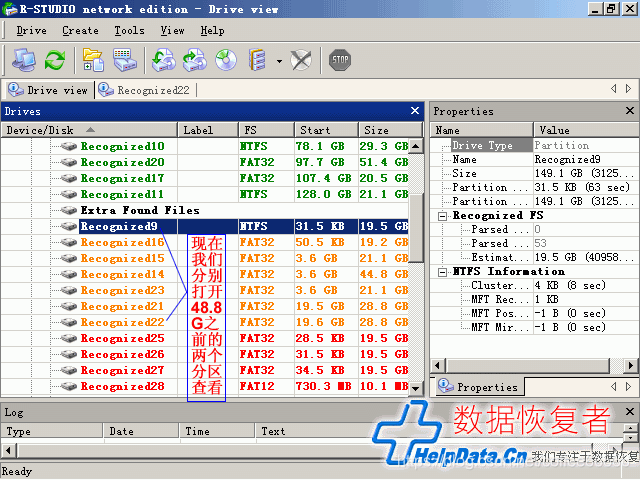Click the Open Image disk icon

[194, 60]
